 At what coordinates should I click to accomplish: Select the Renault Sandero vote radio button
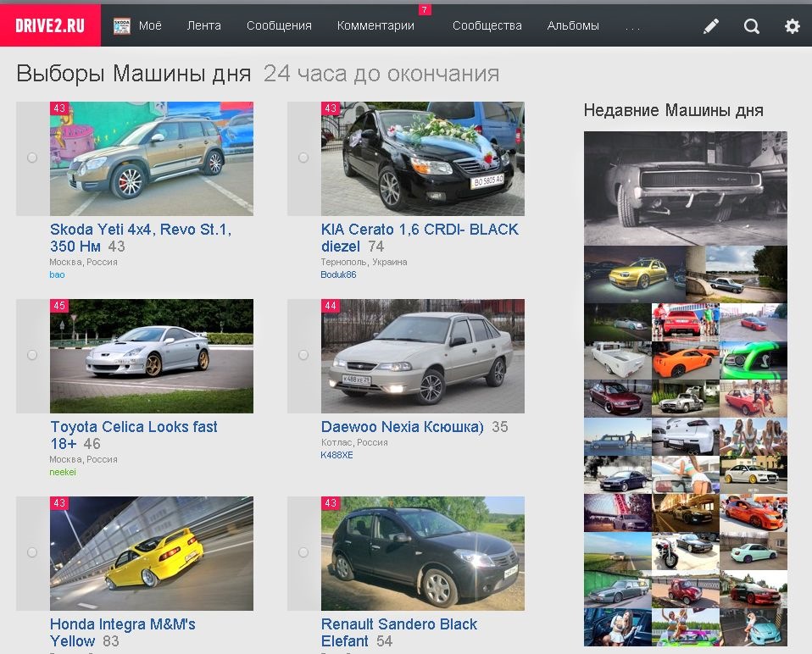[303, 552]
